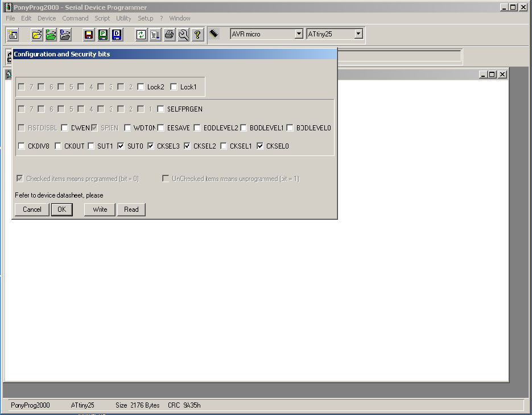Image resolution: width=532 pixels, height=415 pixels.
Task: Click the CRC 9A35h status text
Action: pyautogui.click(x=184, y=405)
